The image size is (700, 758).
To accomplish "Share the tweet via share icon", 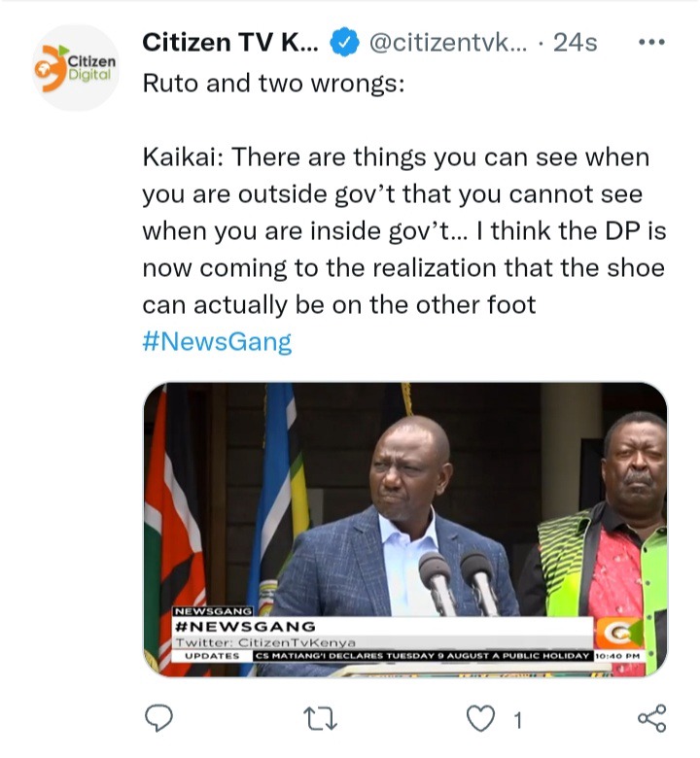I will (x=652, y=718).
